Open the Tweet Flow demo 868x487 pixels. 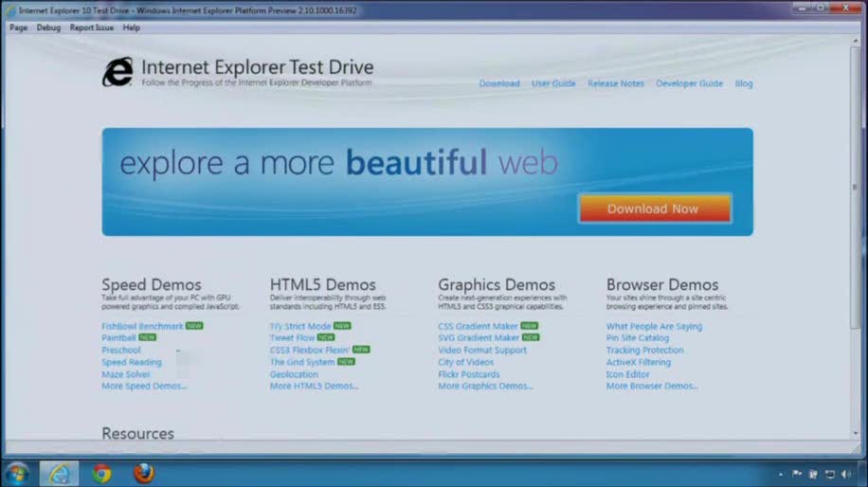[292, 337]
